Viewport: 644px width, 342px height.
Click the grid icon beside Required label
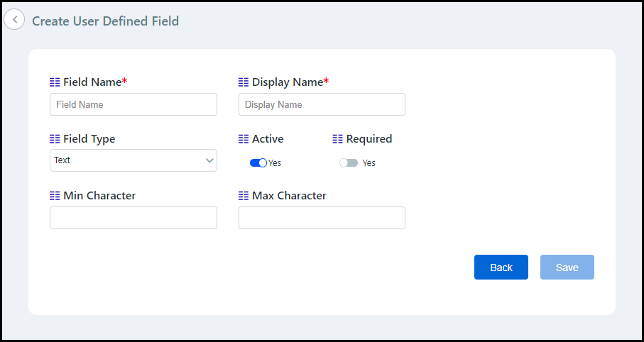(x=338, y=139)
